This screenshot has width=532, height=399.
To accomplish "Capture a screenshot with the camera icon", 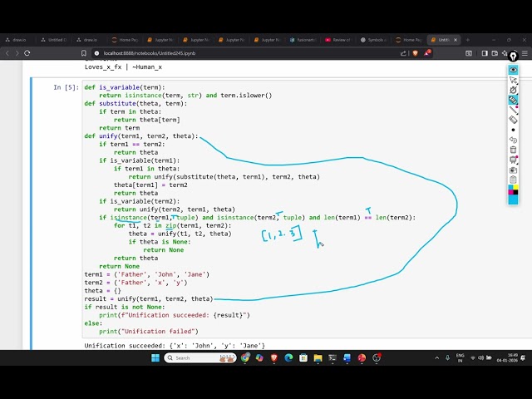I will (x=513, y=170).
